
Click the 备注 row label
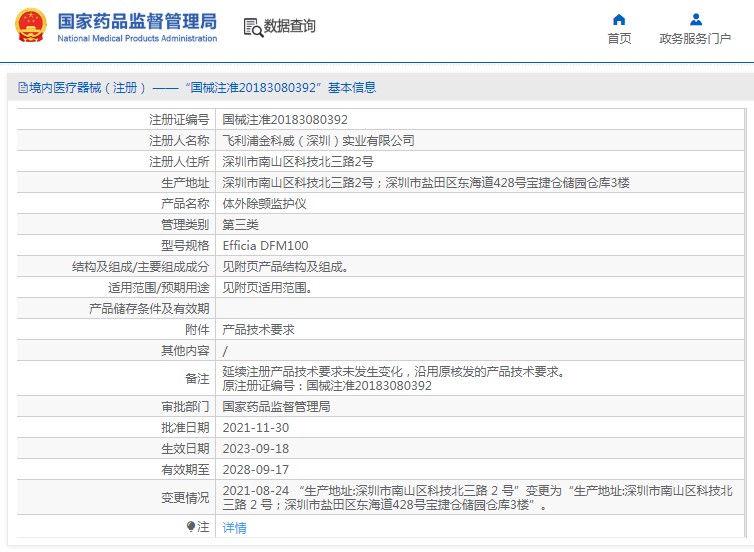coord(197,378)
